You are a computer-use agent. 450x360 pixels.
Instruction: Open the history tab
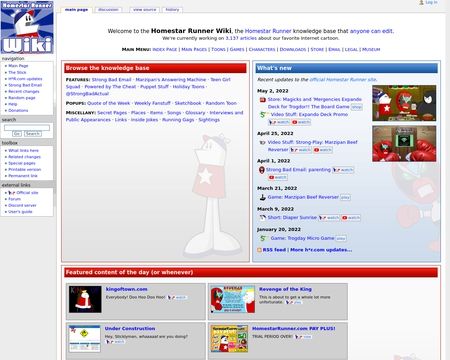click(172, 10)
